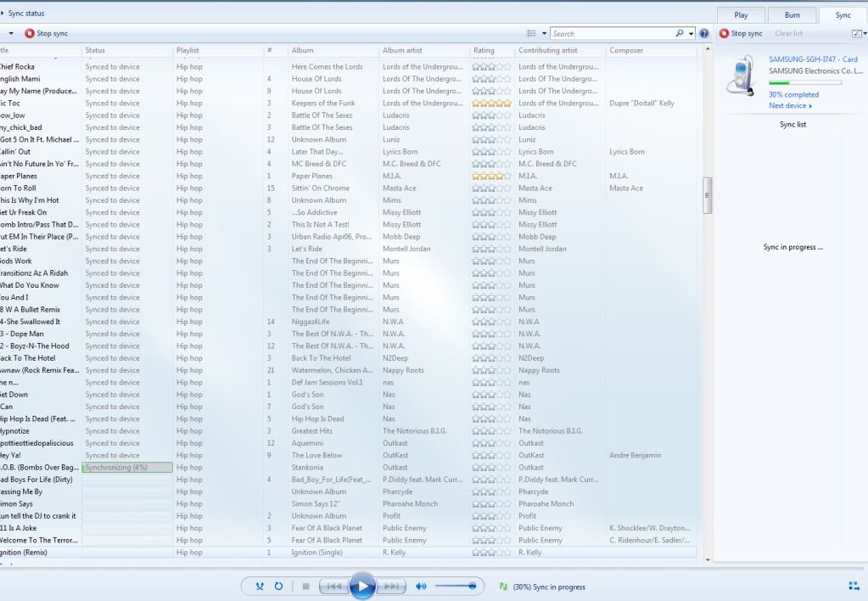Toggle repeat mode
The image size is (868, 601).
click(278, 586)
